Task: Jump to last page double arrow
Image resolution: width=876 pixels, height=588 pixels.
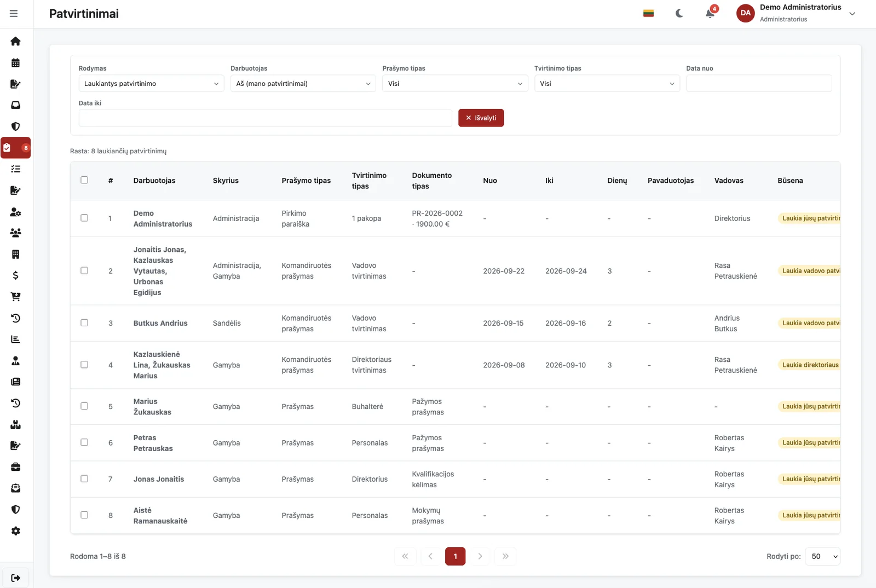Action: (x=505, y=556)
